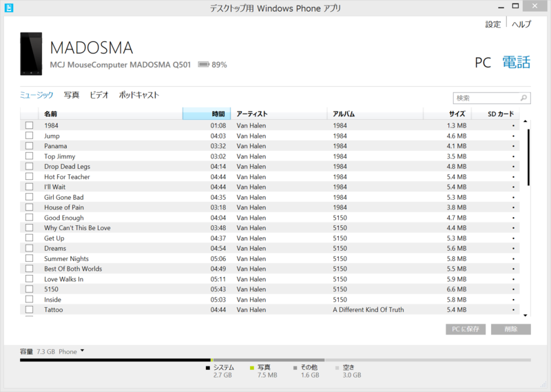This screenshot has height=392, width=551.
Task: Click the 6.6 MB size cell
Action: [457, 289]
